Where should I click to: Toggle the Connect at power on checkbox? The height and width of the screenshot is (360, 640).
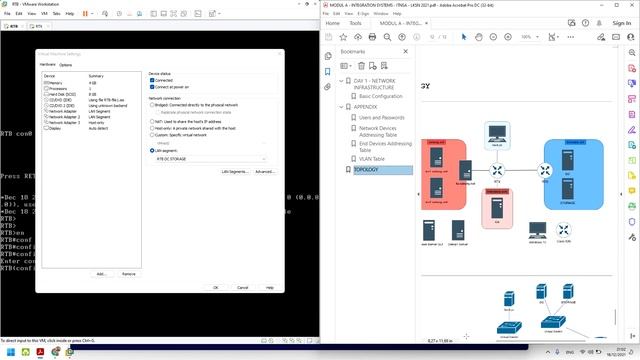(x=152, y=87)
